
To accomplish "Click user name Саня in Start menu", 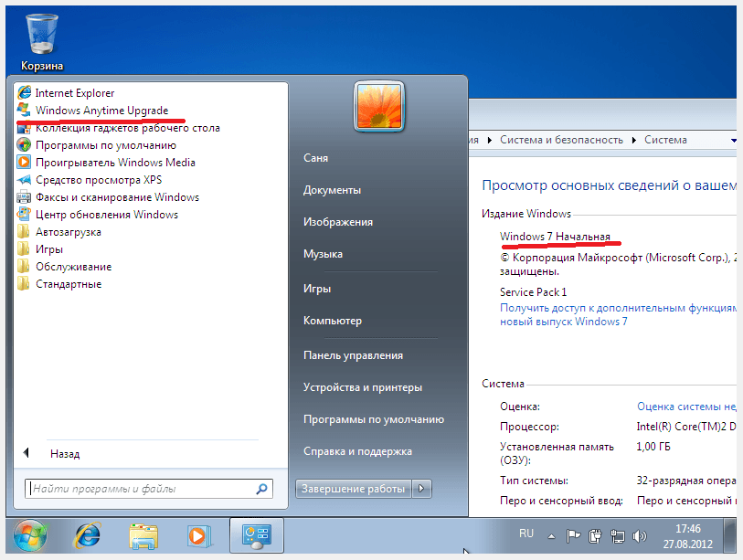I will (315, 158).
